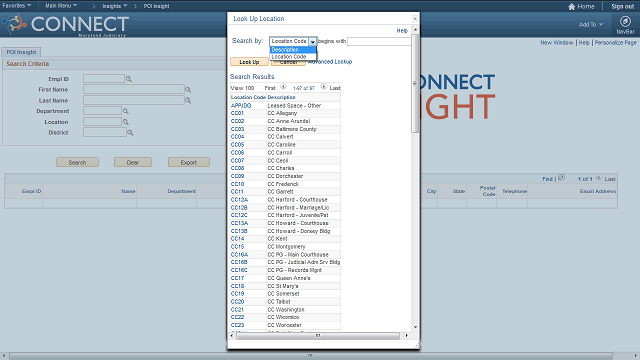
Task: Click View 100 in Search Results
Action: (x=242, y=88)
